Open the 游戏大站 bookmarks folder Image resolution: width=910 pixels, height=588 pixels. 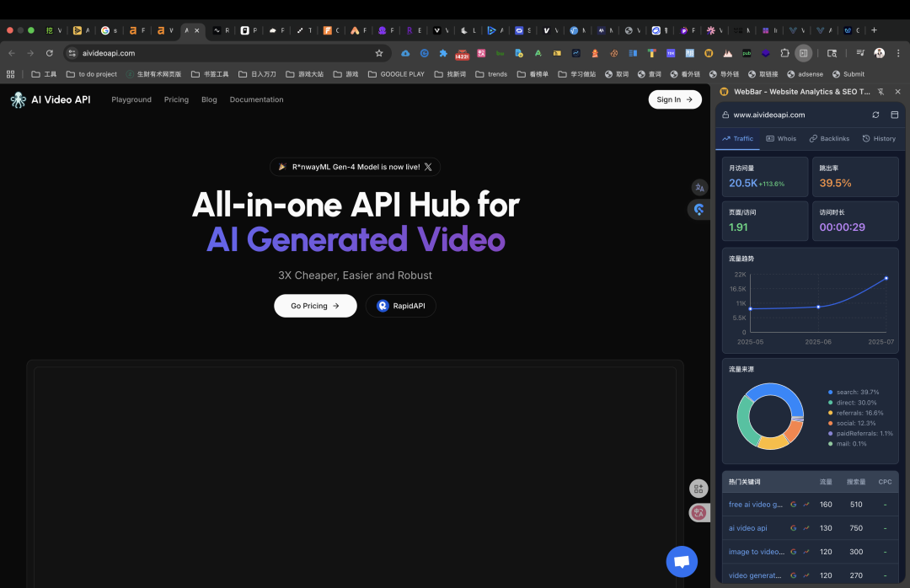tap(304, 74)
